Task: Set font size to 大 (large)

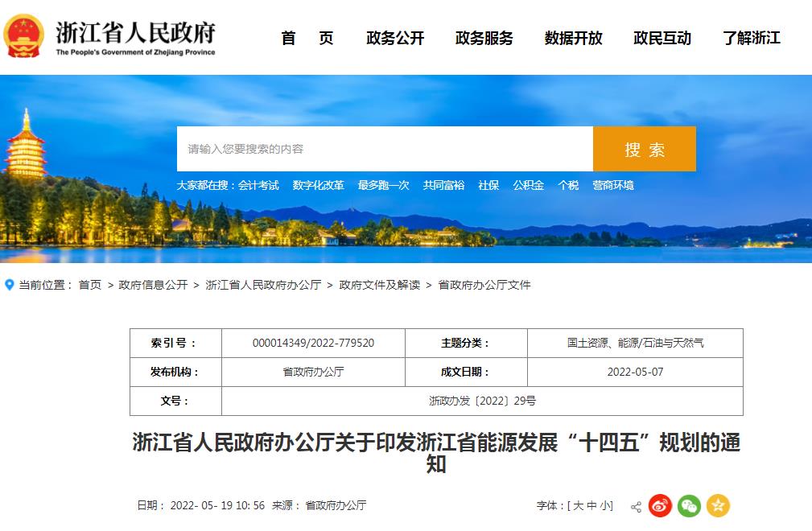Action: (578, 506)
